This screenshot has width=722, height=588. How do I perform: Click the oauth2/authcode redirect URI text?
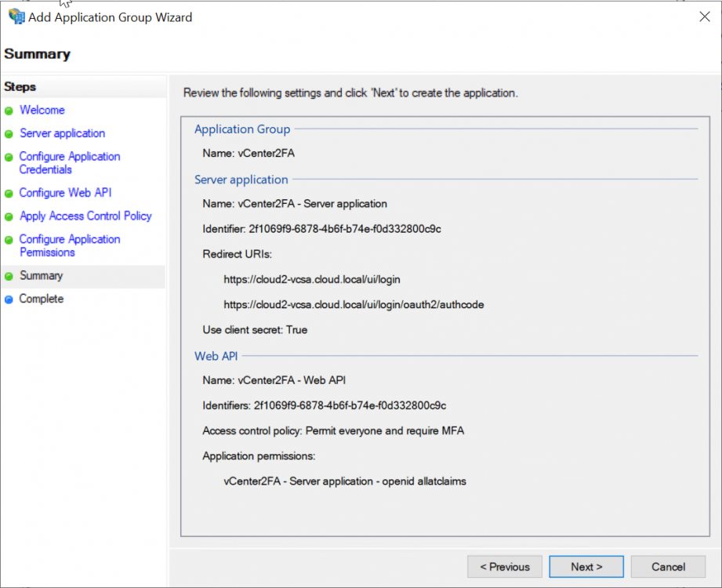click(x=354, y=304)
